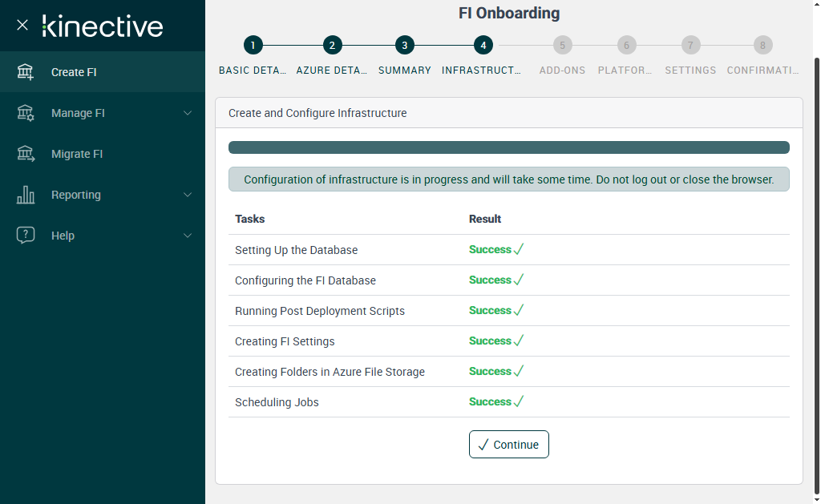Click the INFRASTRUCT... step label

pos(482,71)
